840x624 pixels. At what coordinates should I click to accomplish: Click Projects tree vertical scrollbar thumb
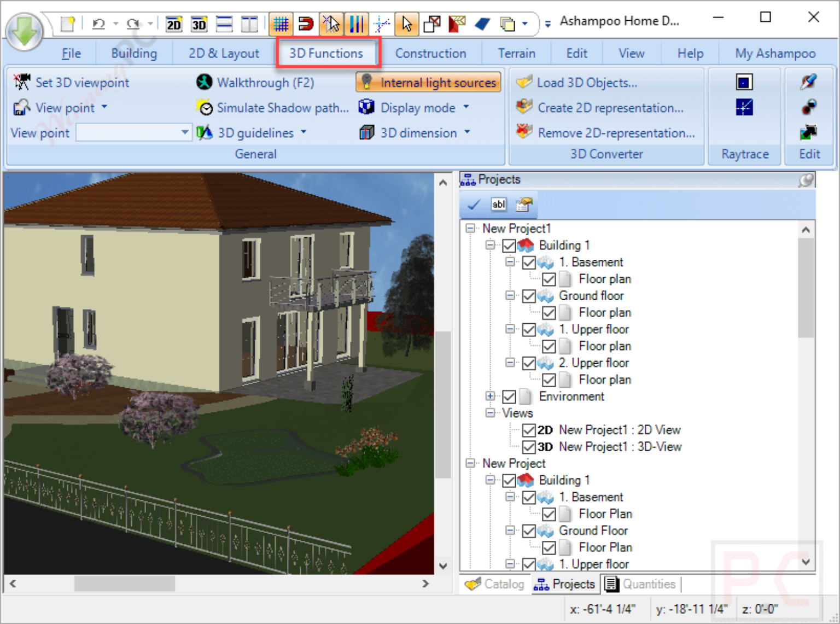click(806, 288)
